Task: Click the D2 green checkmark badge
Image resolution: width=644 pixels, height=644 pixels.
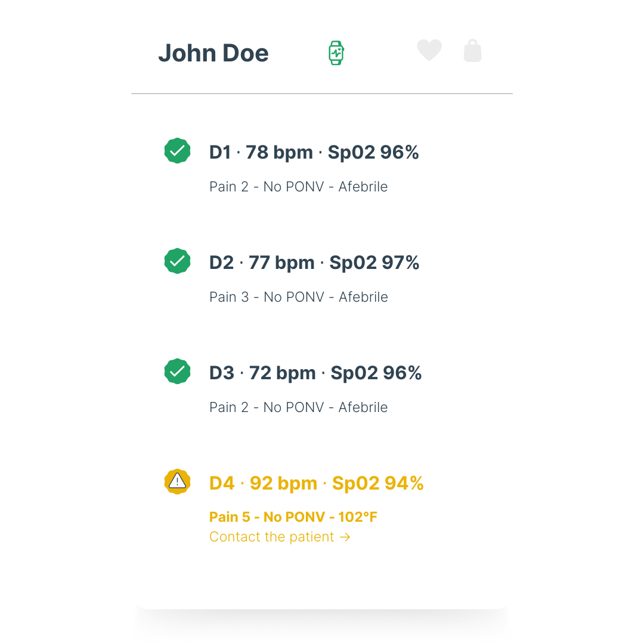Action: [177, 261]
